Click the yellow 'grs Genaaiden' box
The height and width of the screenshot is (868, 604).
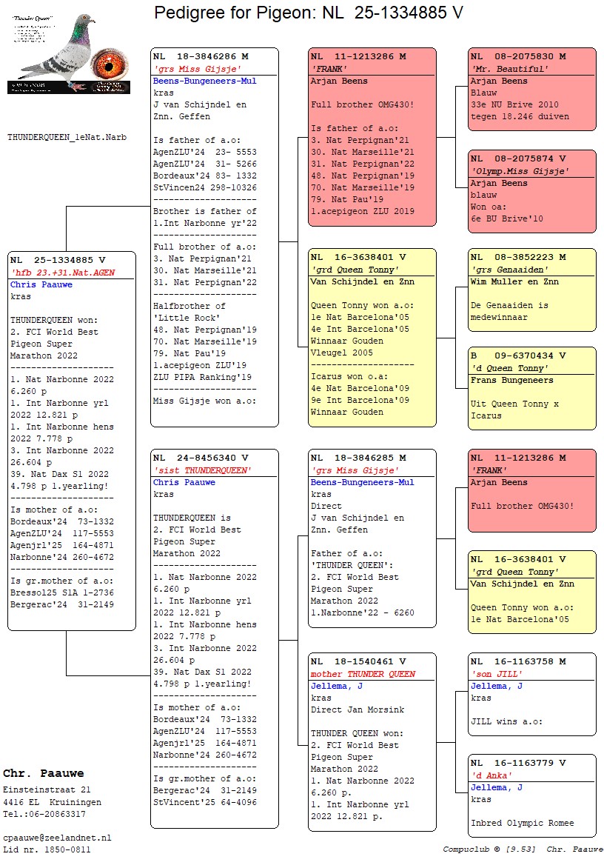[531, 290]
